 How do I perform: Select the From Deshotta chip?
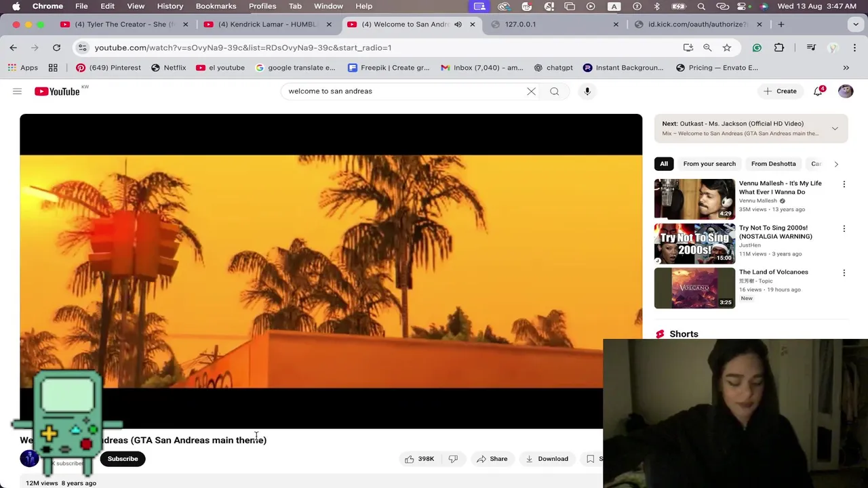point(773,164)
